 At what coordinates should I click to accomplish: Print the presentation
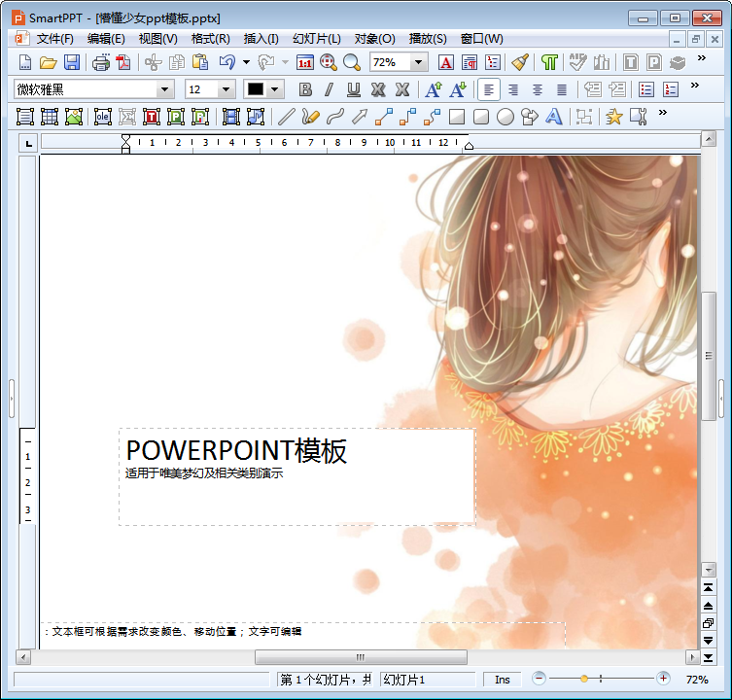(101, 62)
